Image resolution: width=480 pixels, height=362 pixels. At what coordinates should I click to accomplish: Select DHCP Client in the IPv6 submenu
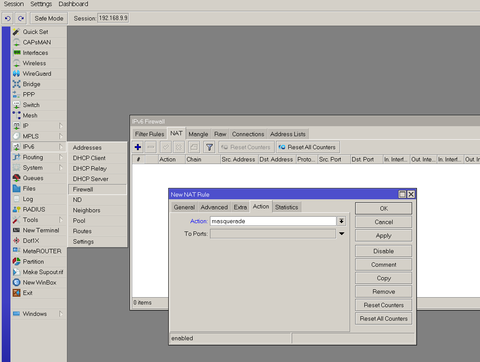(97, 158)
